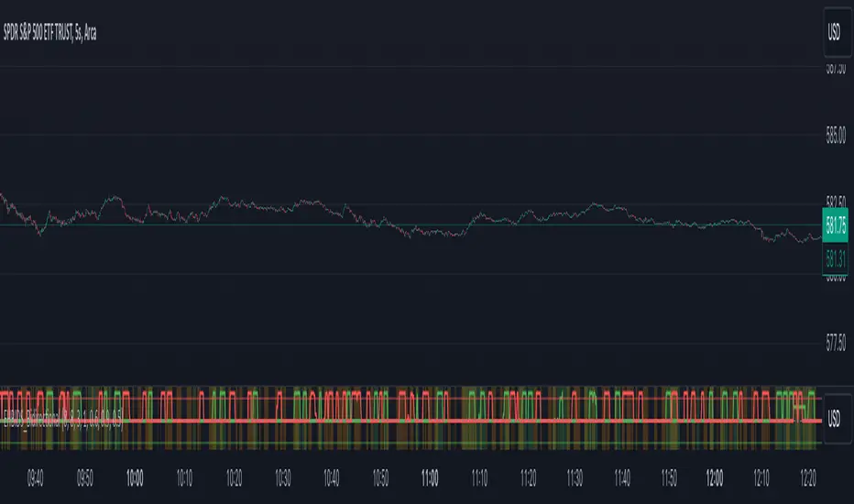Click the 585.00 price scale label
The height and width of the screenshot is (504, 854).
[834, 136]
